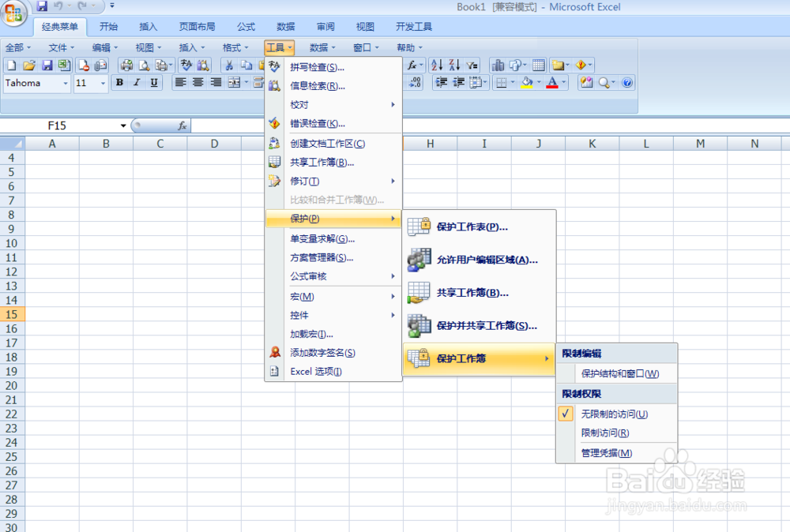Screen dimensions: 790x532
Task: Click the Filter funnel icon
Action: tap(472, 65)
